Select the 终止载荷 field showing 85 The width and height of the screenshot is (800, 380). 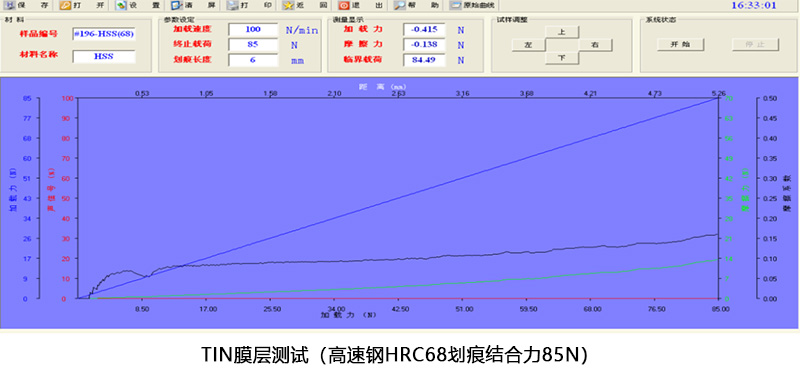coord(253,44)
